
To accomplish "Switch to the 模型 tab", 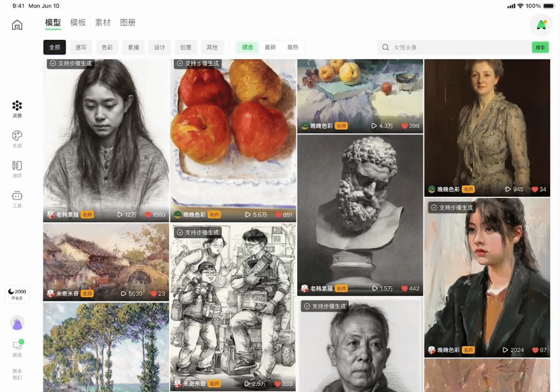I will point(53,23).
